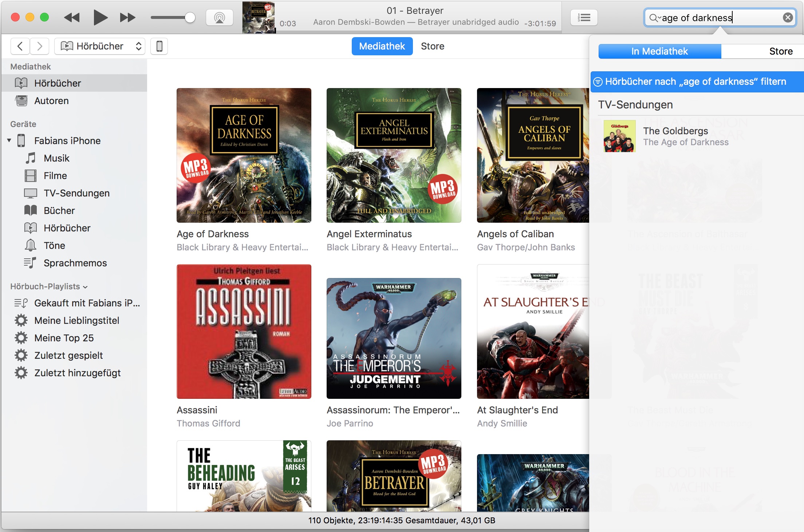The width and height of the screenshot is (804, 532).
Task: Open Sprachmemos under Fabians iPhone
Action: click(x=75, y=263)
